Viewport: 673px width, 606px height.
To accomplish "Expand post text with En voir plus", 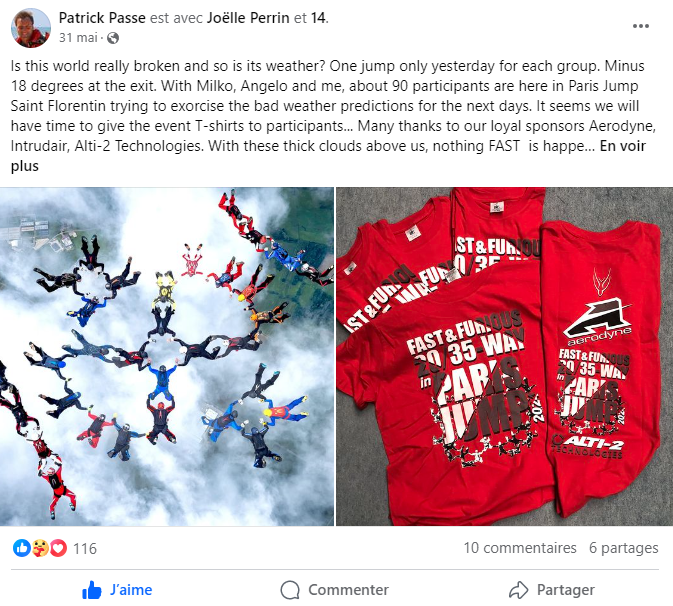I will coord(328,156).
